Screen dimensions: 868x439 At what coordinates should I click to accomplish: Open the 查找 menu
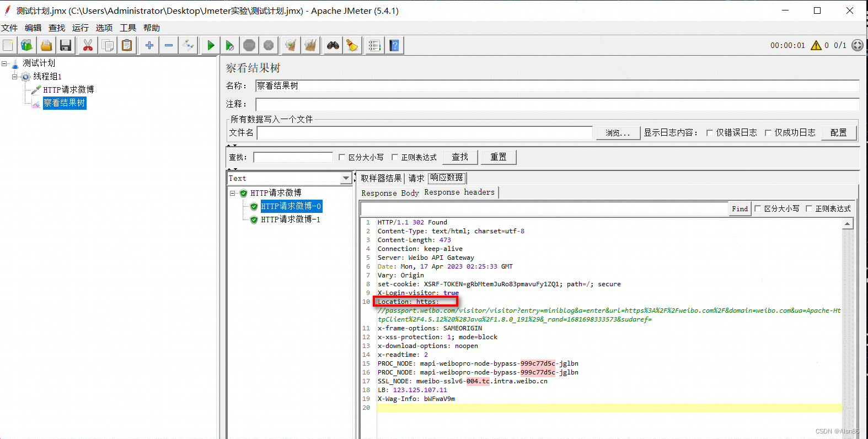click(x=57, y=28)
